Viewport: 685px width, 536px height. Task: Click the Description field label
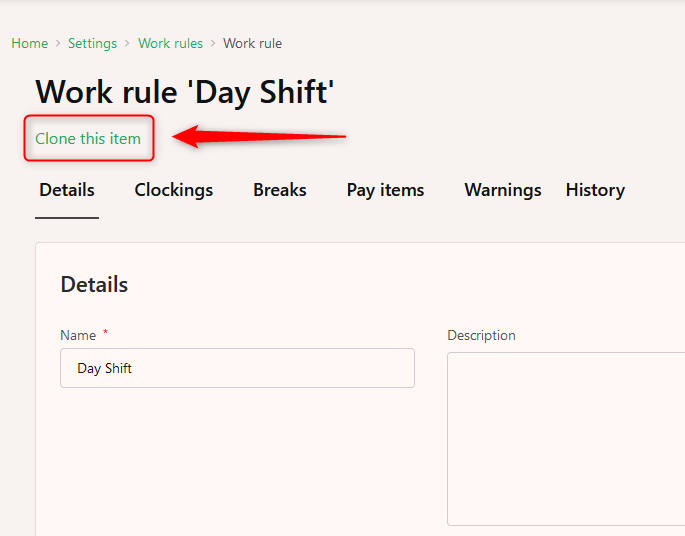[481, 335]
